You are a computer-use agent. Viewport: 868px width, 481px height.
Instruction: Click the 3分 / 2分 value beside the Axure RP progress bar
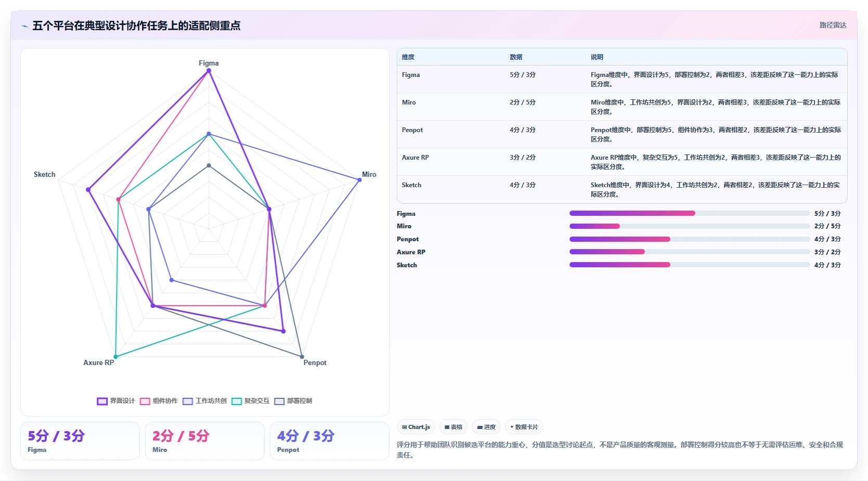pyautogui.click(x=827, y=252)
